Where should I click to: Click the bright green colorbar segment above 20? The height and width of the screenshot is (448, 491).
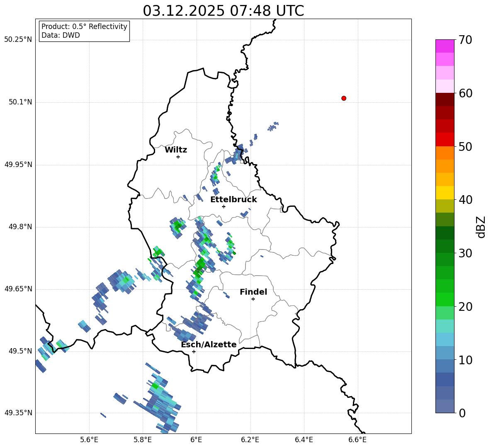point(445,299)
